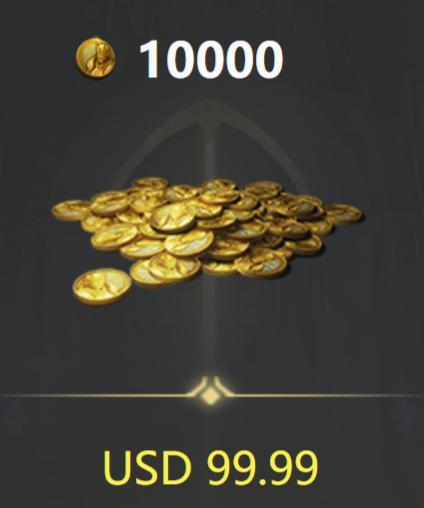
Task: Buy the 10000 coin pack card
Action: 212,254
